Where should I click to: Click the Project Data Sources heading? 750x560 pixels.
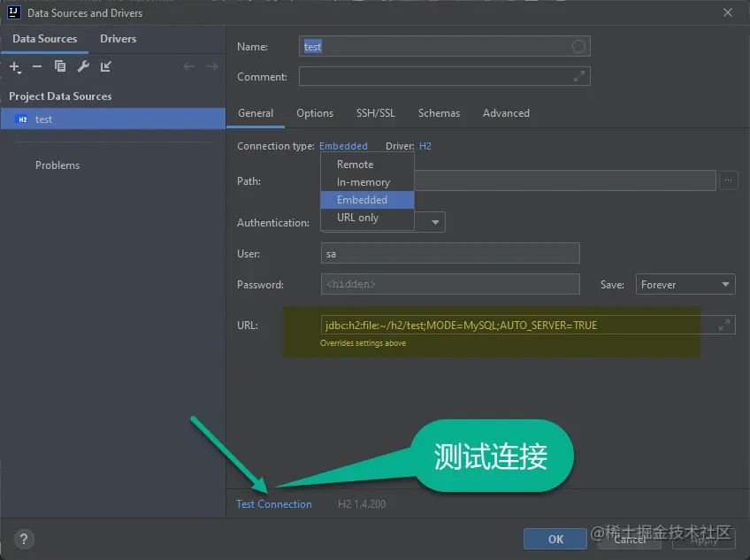click(x=60, y=96)
